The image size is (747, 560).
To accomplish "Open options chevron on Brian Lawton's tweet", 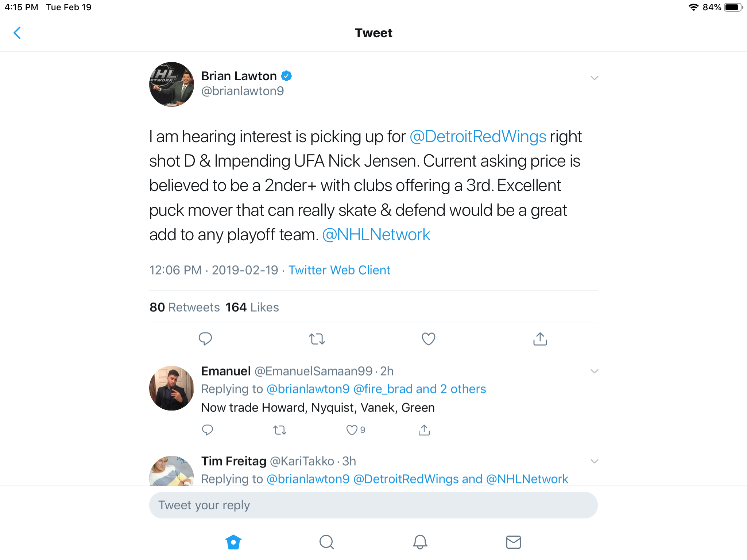I will (594, 78).
